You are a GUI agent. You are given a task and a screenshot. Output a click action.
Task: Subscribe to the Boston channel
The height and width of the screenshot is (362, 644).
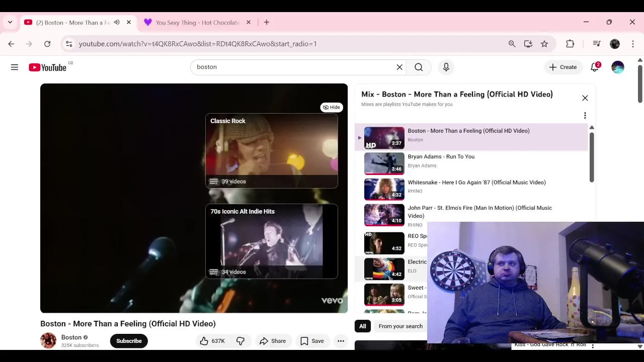(x=129, y=341)
